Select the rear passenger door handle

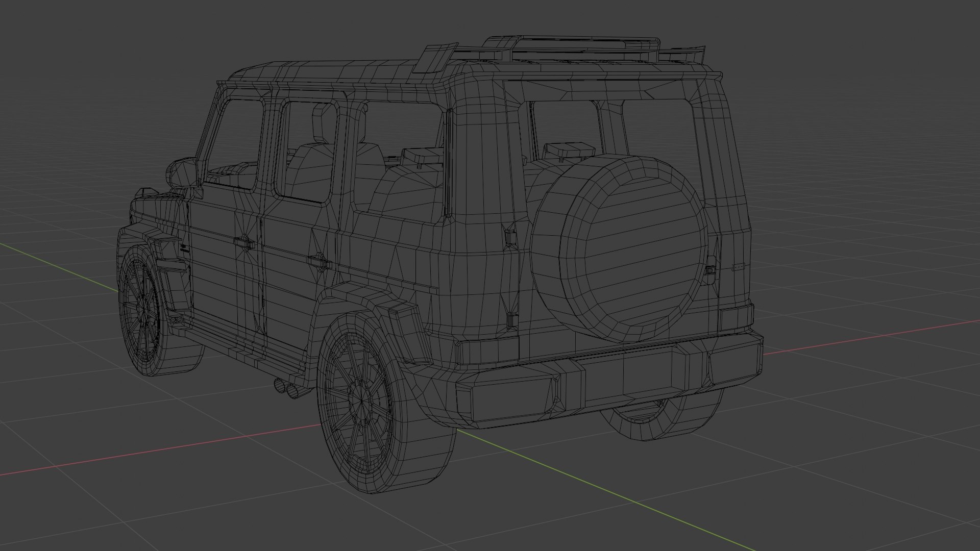click(x=320, y=262)
